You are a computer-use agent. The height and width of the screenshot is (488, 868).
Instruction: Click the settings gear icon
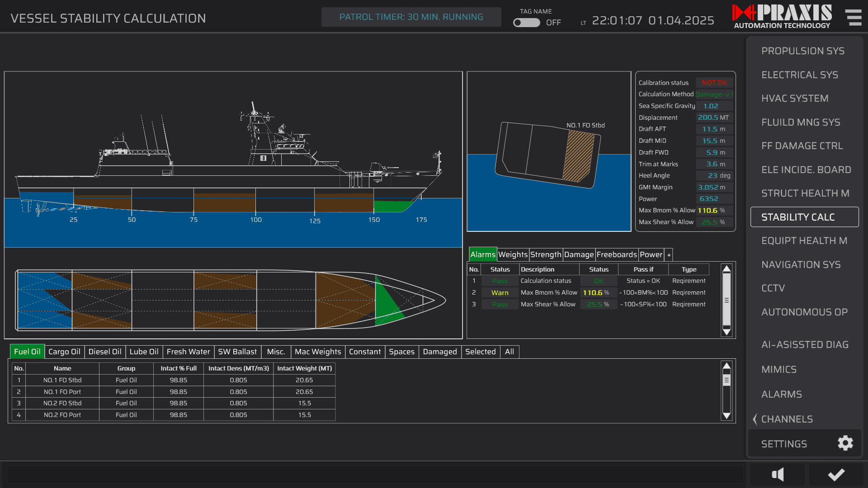click(845, 443)
